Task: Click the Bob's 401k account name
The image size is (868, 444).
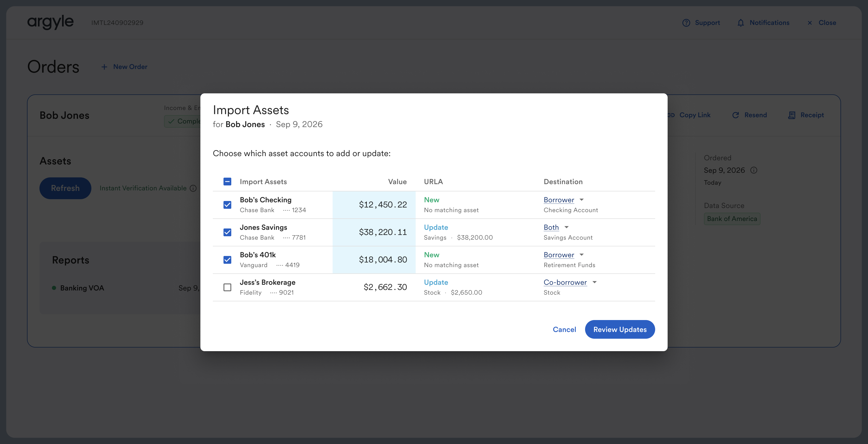Action: tap(258, 255)
